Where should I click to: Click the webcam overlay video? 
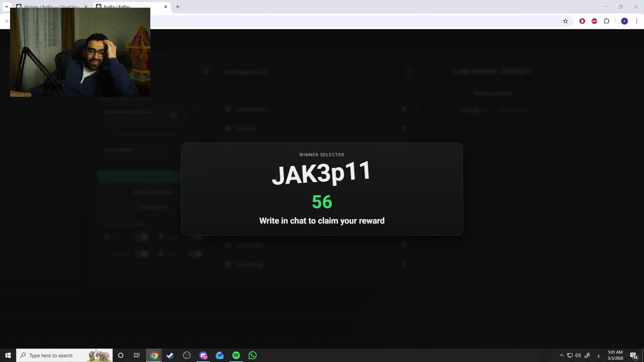click(x=80, y=52)
